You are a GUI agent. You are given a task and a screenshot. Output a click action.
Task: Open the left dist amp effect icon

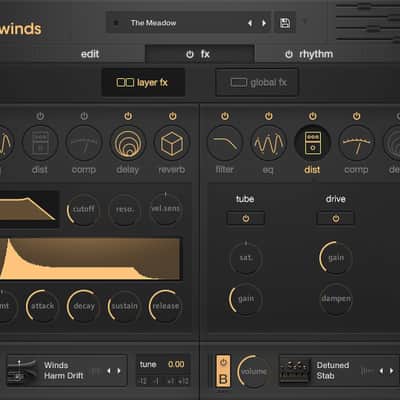tap(40, 144)
